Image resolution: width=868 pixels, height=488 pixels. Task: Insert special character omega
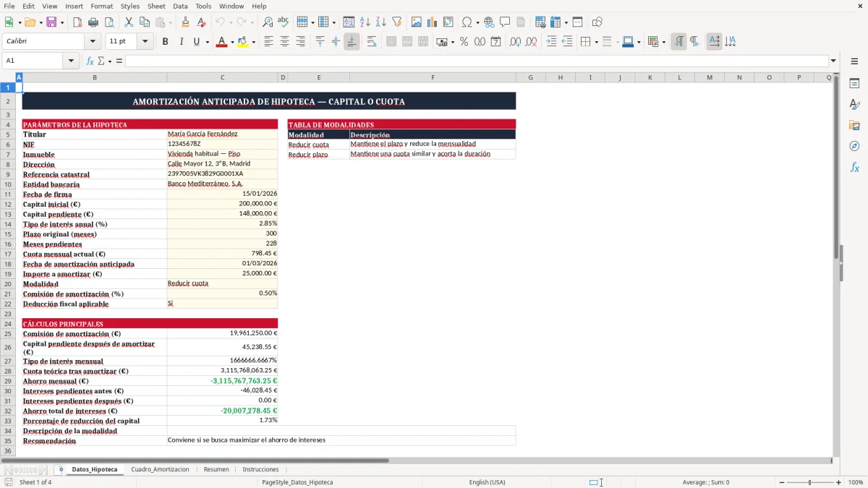click(x=467, y=22)
